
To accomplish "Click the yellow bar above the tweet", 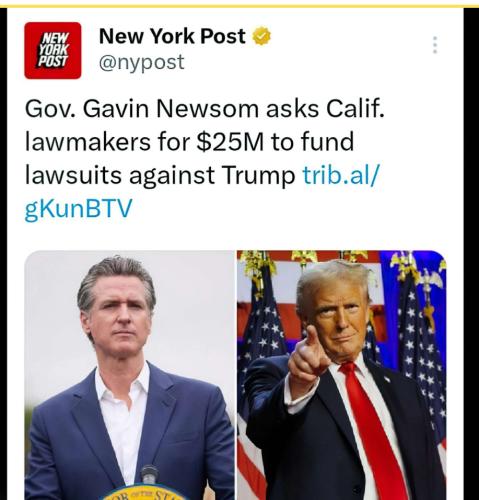I will (239, 6).
